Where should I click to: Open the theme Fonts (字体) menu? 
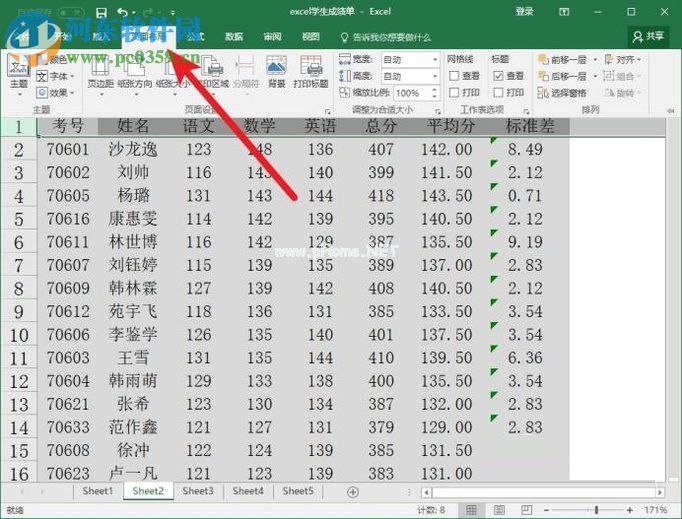coord(55,77)
